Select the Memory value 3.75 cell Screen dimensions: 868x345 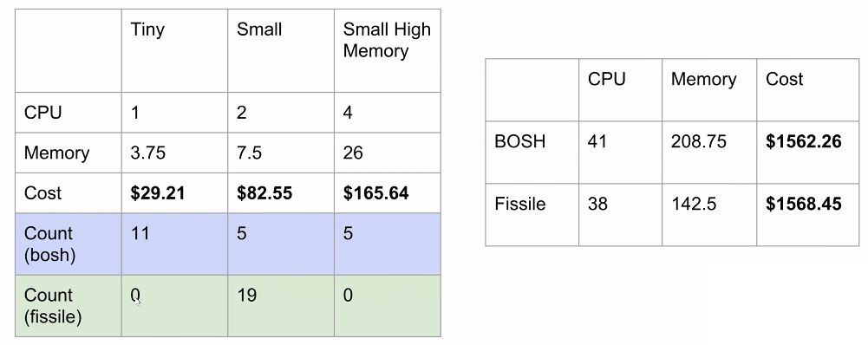(174, 153)
